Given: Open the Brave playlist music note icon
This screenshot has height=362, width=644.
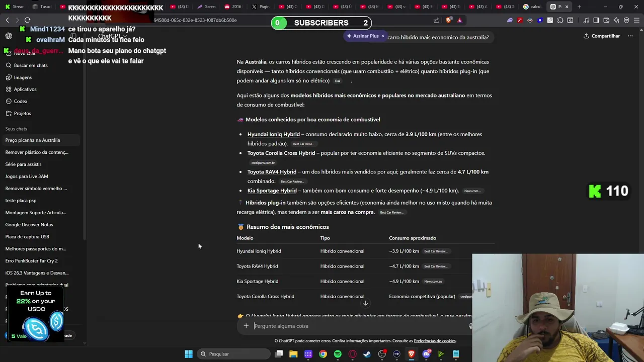Looking at the screenshot, I should [586, 20].
